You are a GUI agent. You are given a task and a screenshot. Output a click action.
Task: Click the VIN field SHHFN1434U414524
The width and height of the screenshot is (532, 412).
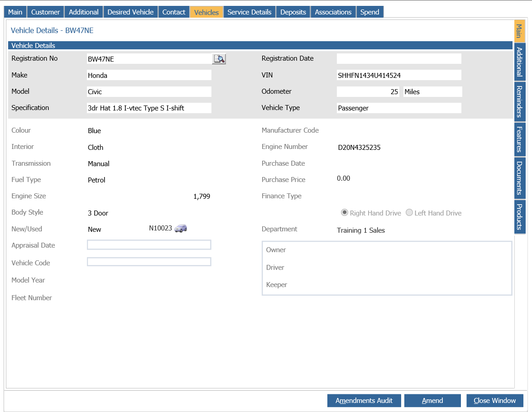[399, 75]
